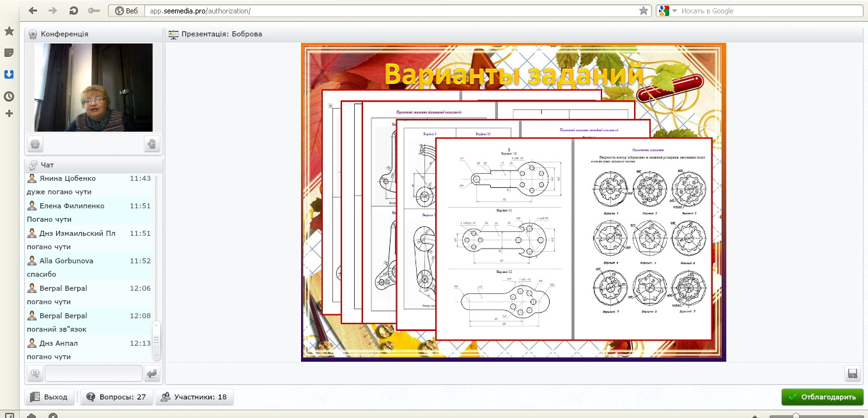Screen dimensions: 868x418
Task: Open the Вопросы: 27 questions list
Action: [117, 397]
